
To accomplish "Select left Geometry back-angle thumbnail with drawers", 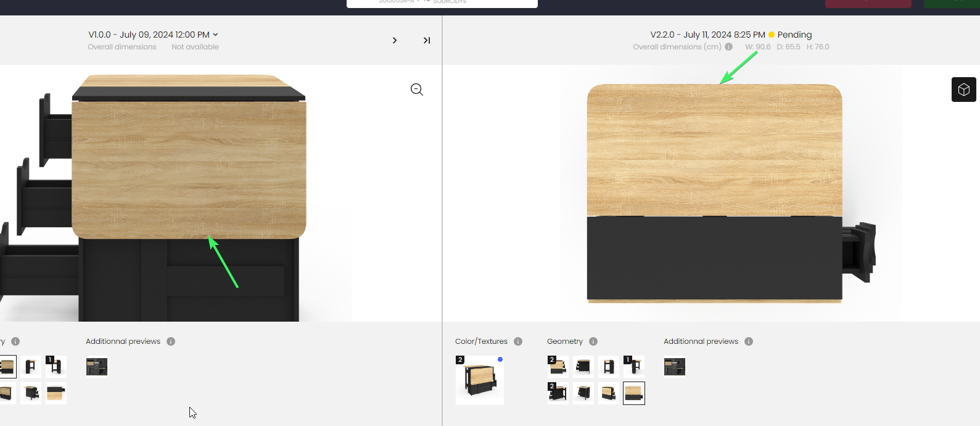I will (30, 393).
